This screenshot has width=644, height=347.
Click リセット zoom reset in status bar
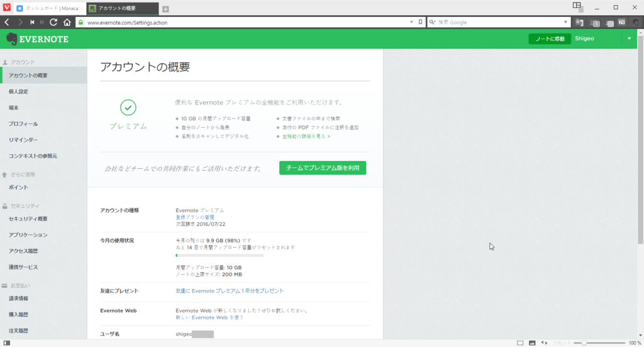point(561,343)
